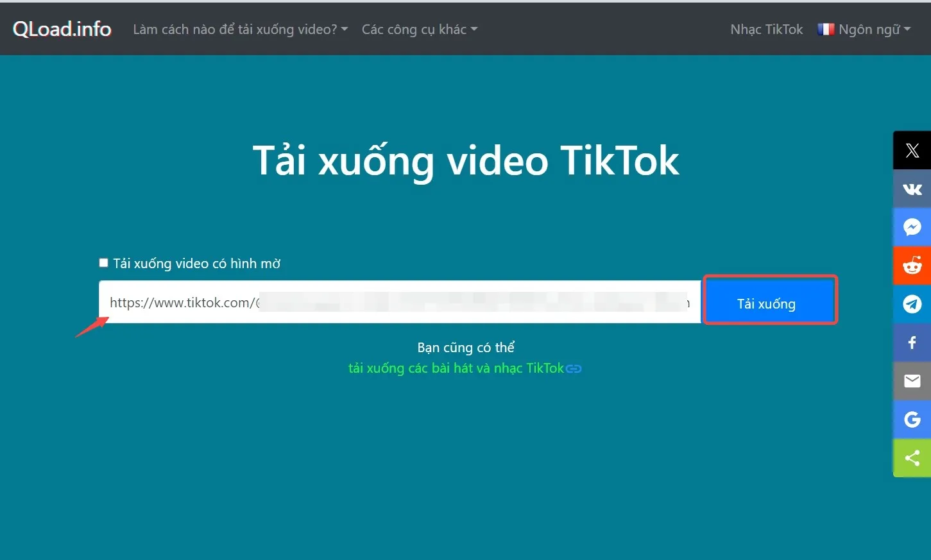The image size is (931, 560).
Task: Click the French flag language icon
Action: click(826, 30)
